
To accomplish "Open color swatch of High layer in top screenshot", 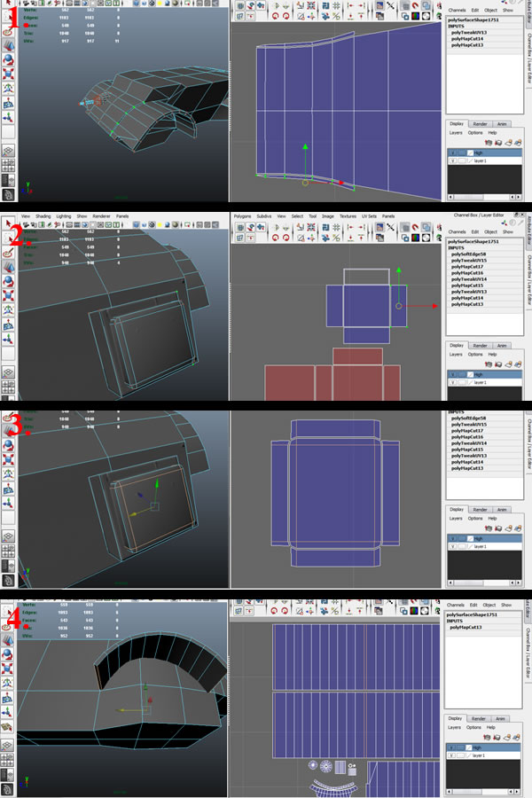I will (x=470, y=153).
